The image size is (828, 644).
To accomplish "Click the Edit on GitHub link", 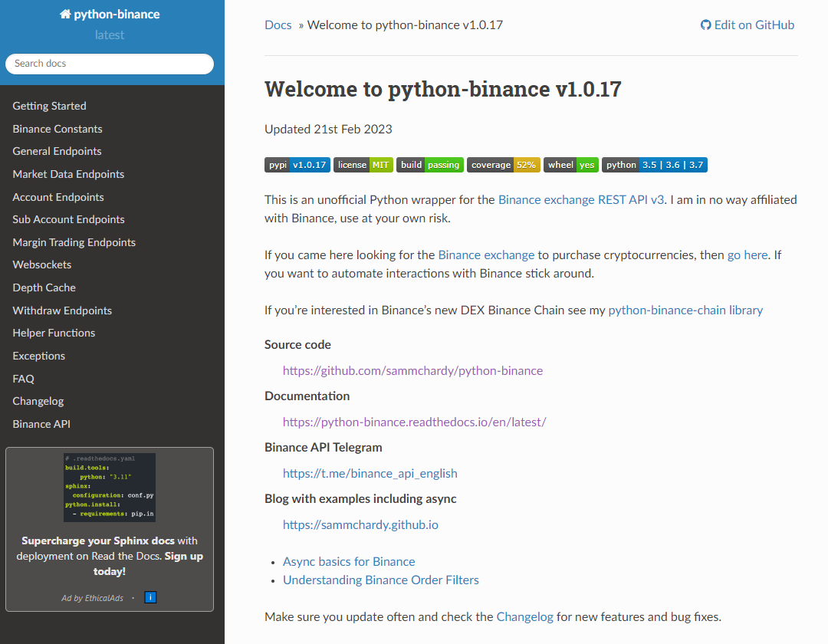I will point(754,25).
